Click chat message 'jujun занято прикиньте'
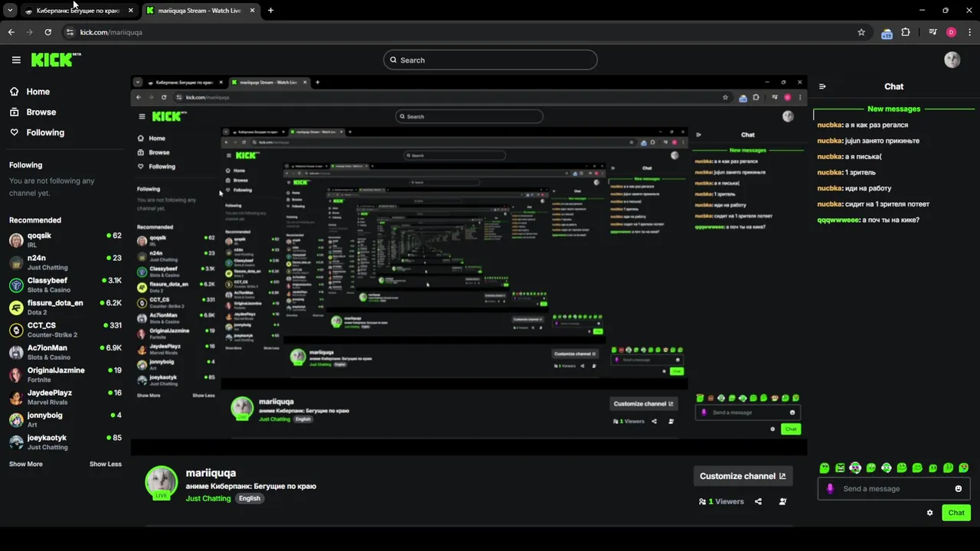980x551 pixels. point(882,141)
